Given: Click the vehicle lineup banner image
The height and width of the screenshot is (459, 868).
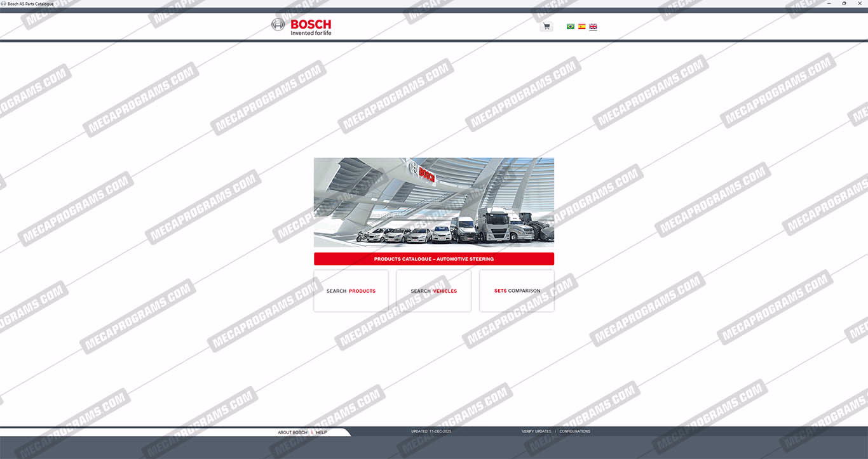Looking at the screenshot, I should tap(434, 203).
